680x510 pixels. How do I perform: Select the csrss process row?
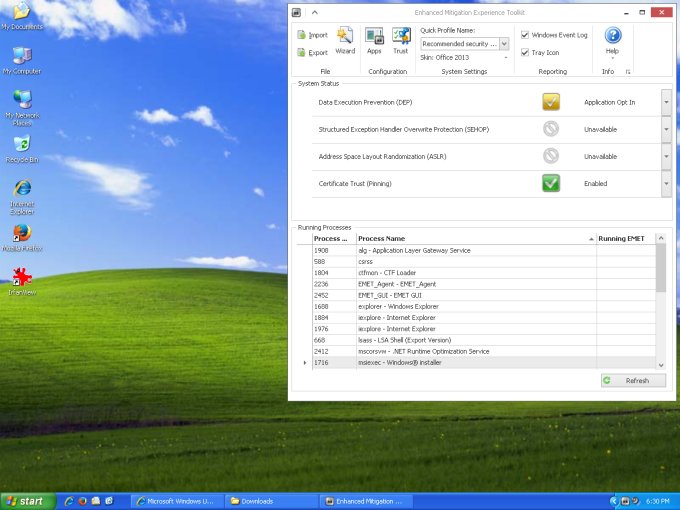coord(484,262)
